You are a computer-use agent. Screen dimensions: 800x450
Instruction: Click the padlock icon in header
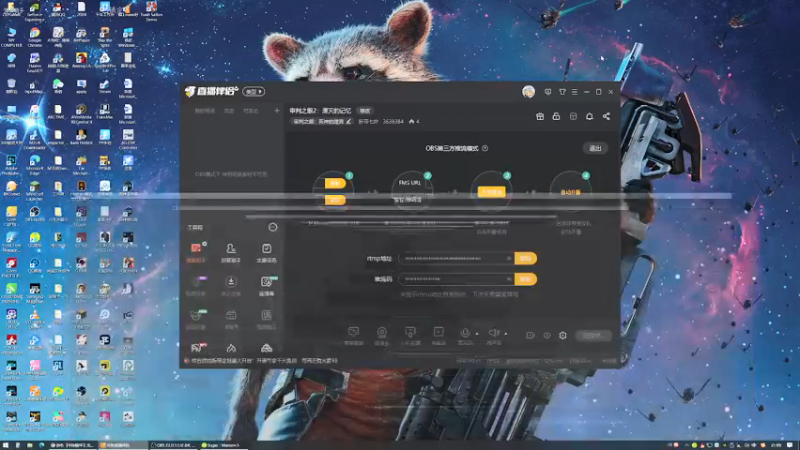coord(556,116)
